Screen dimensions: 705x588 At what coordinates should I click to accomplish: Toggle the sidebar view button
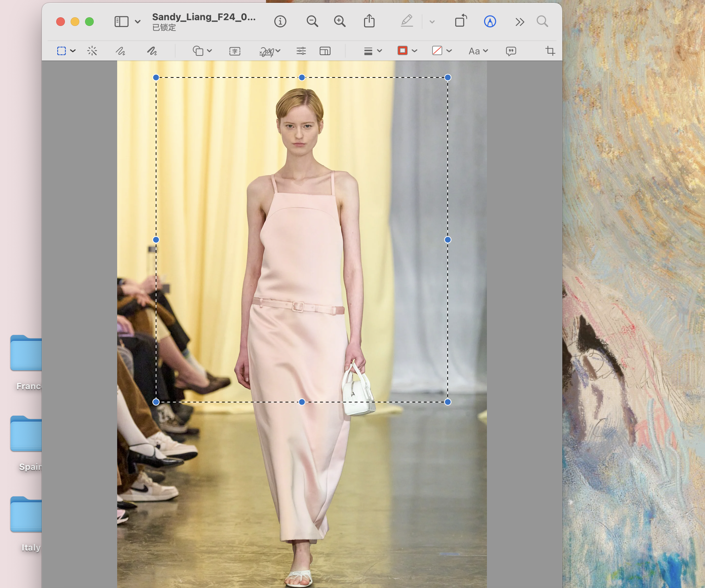pos(121,22)
